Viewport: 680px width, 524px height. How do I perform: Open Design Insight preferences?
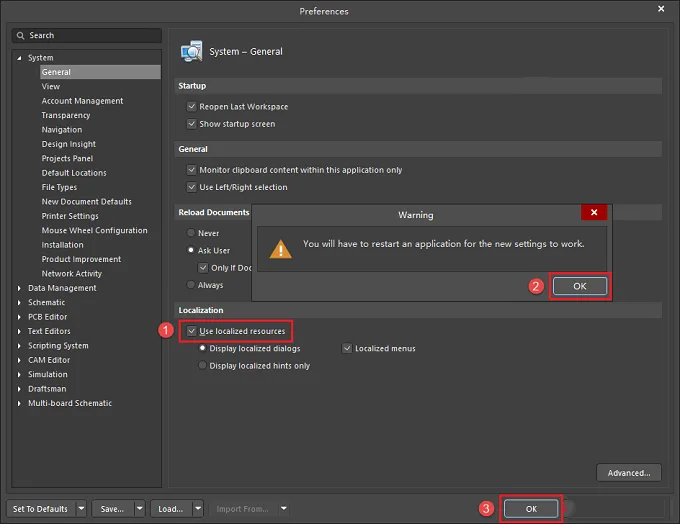(x=69, y=144)
